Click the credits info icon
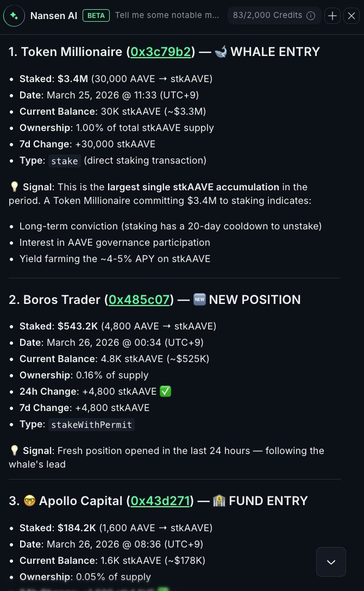 click(311, 16)
